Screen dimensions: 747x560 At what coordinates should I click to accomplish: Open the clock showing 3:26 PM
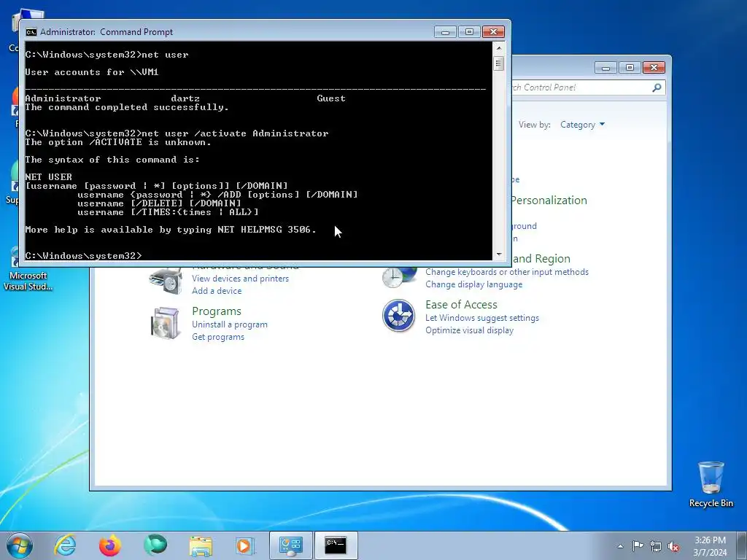tap(710, 546)
